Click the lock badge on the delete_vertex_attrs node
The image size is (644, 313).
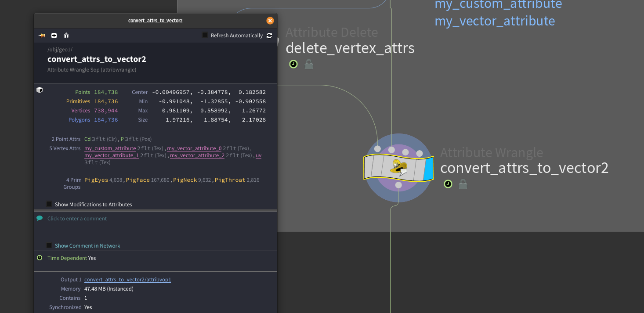[x=308, y=64]
